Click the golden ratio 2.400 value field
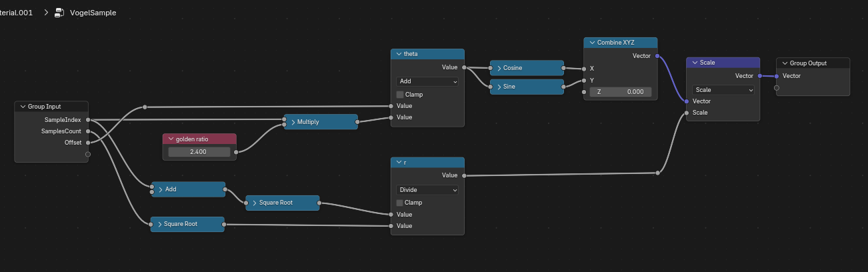The width and height of the screenshot is (868, 272). [199, 152]
